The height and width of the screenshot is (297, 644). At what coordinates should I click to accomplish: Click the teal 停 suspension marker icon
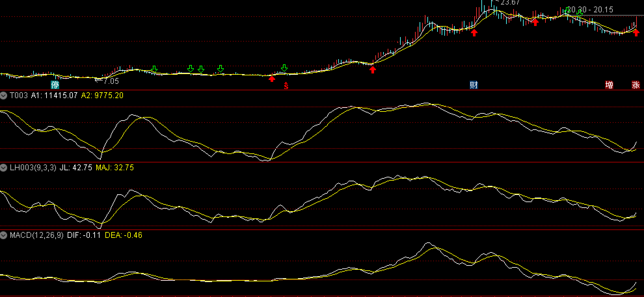pyautogui.click(x=55, y=85)
